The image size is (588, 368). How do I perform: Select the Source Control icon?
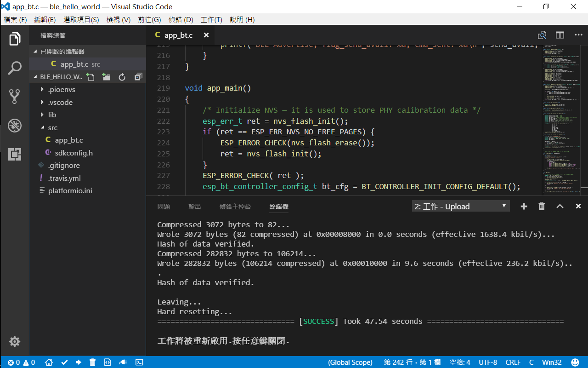(14, 96)
